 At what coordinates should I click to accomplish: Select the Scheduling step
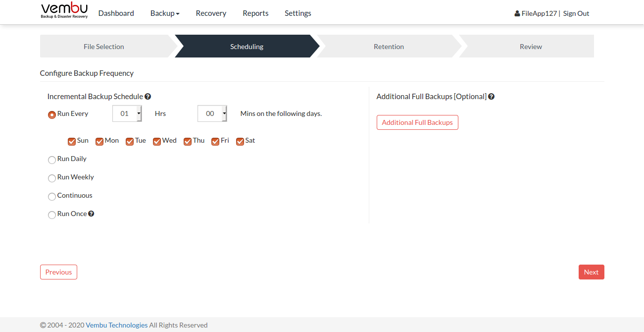[x=247, y=47]
